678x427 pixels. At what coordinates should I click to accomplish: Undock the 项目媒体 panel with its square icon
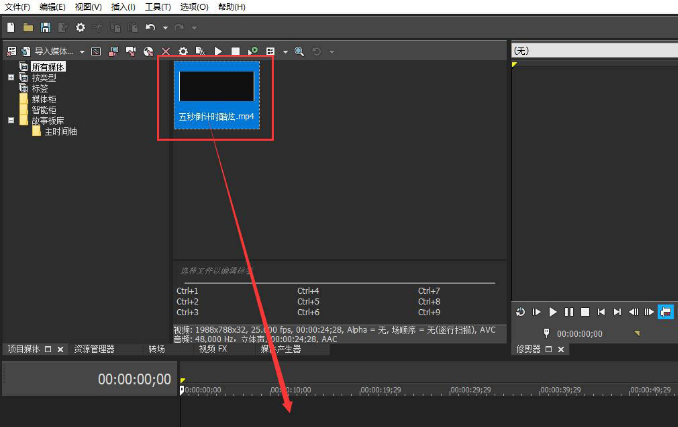click(48, 349)
